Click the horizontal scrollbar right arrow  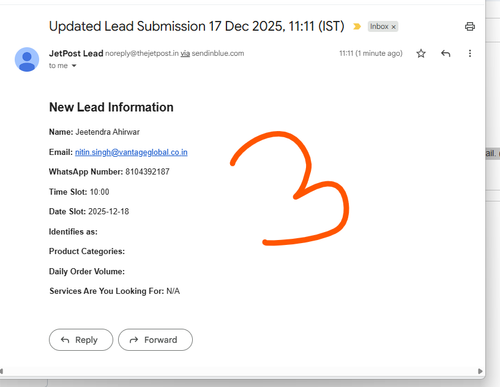480,371
